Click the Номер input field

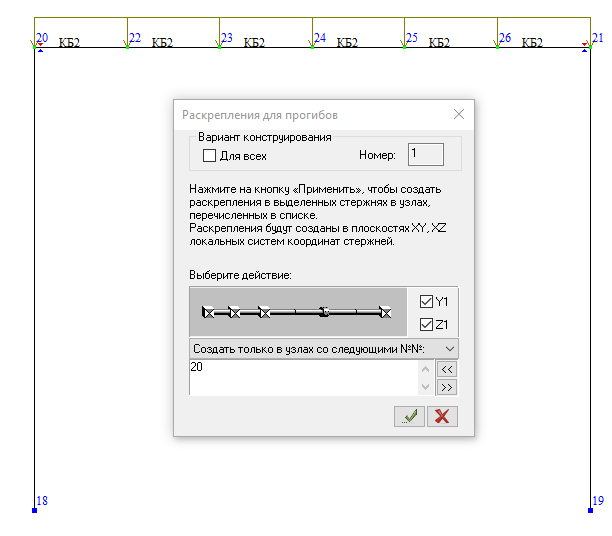tap(425, 154)
